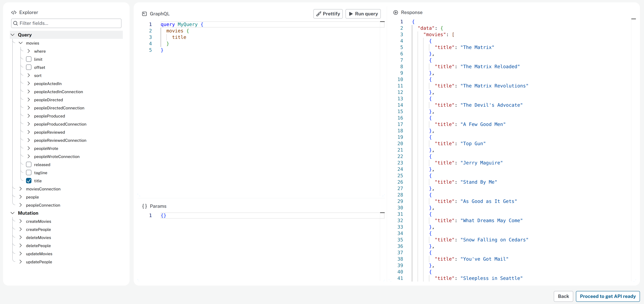Screen dimensions: 644x304
Task: Click the play icon on the Run query button
Action: click(351, 14)
